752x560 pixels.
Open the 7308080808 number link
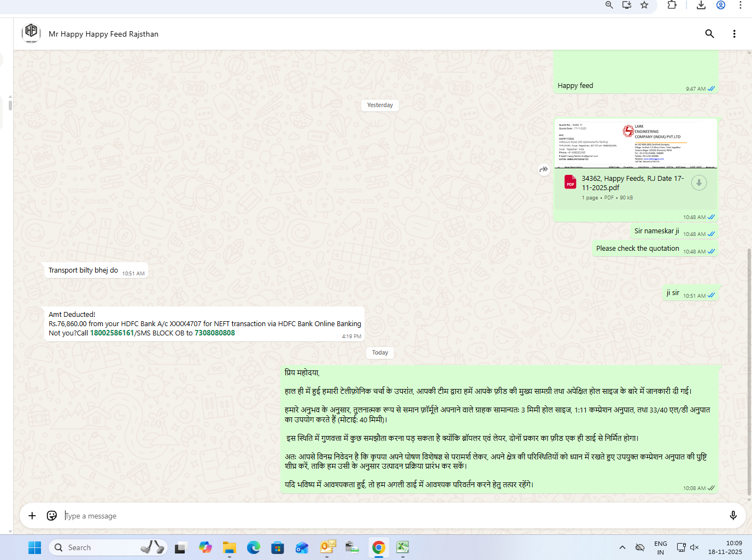click(215, 333)
